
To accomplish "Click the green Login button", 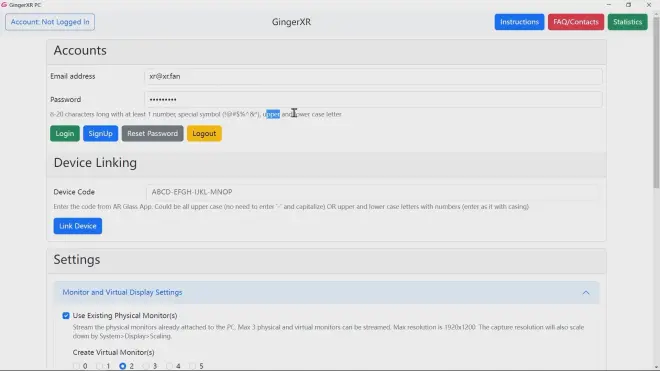I will point(65,133).
